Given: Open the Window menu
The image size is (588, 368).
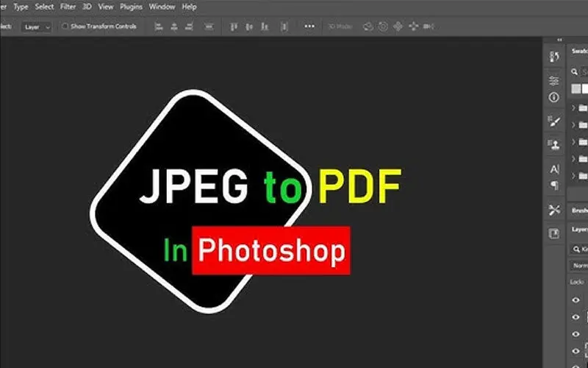Looking at the screenshot, I should click(x=162, y=7).
